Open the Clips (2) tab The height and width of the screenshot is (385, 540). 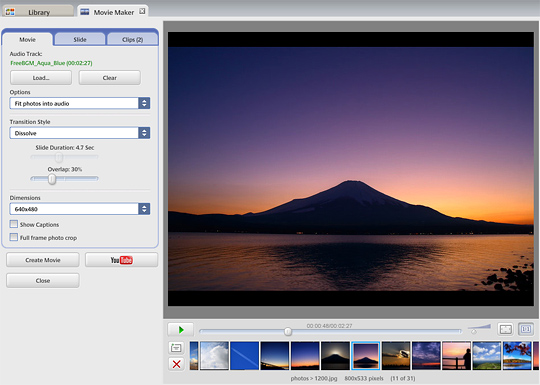(x=133, y=39)
